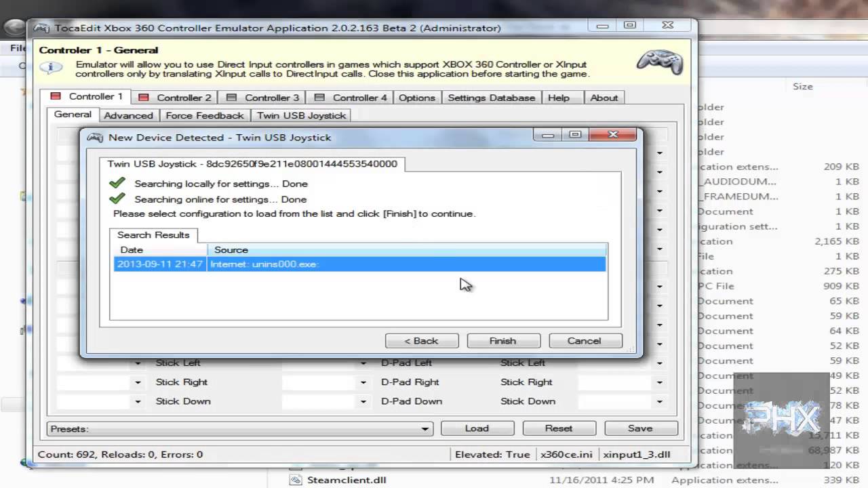Cancel the New Device Detected dialog

coord(584,341)
